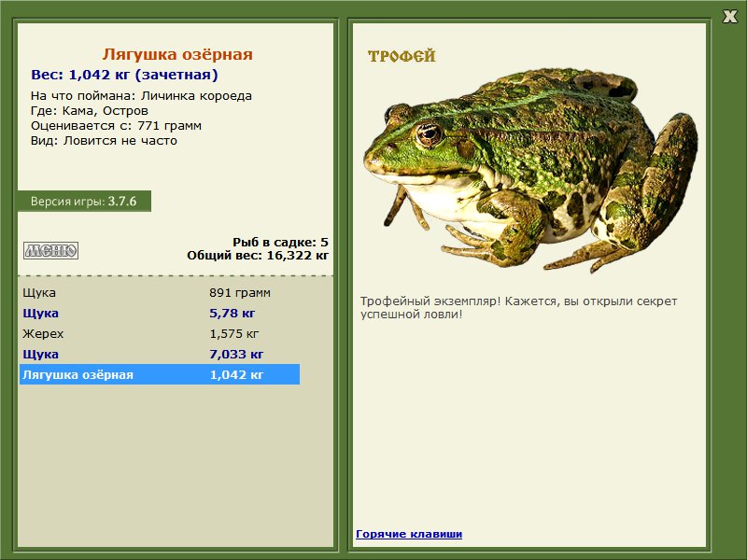This screenshot has width=747, height=560.
Task: Click the location line Кама, Остров
Action: click(x=90, y=111)
